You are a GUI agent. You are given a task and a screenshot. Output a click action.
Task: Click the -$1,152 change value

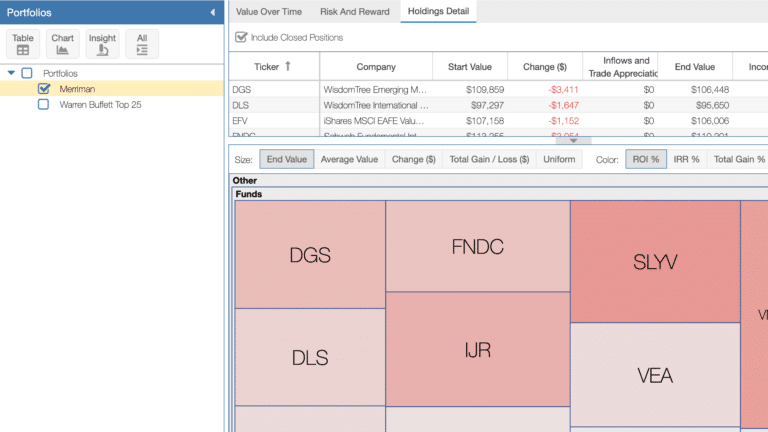[563, 121]
